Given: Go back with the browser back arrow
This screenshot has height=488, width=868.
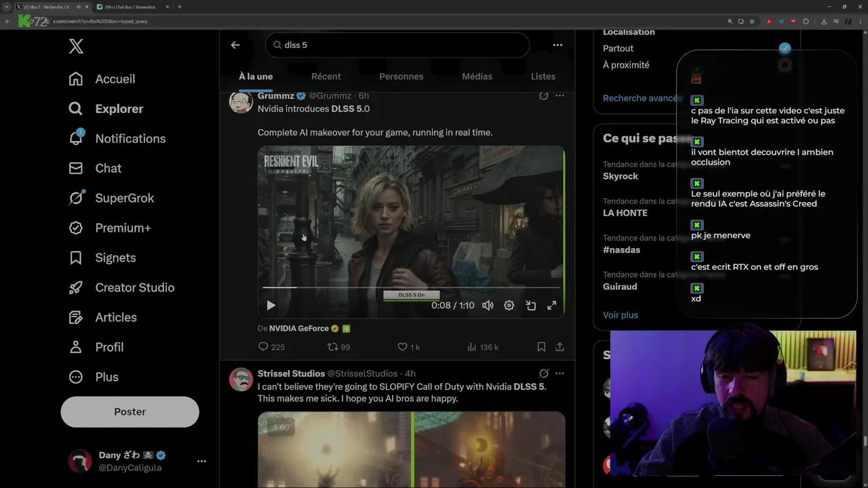Looking at the screenshot, I should 7,21.
